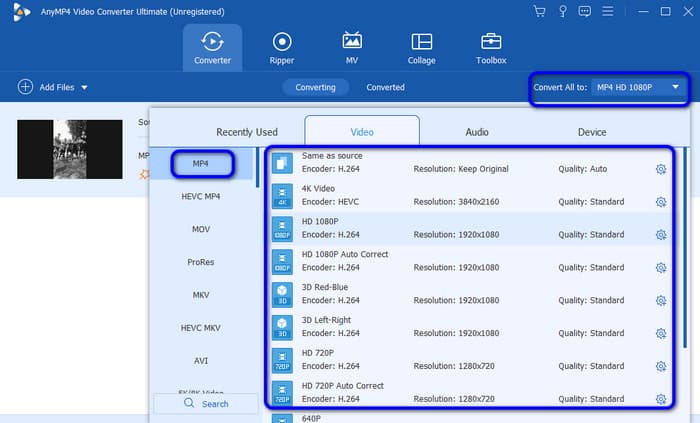
Task: Click the 3D Red-Blue cube icon
Action: 282,294
